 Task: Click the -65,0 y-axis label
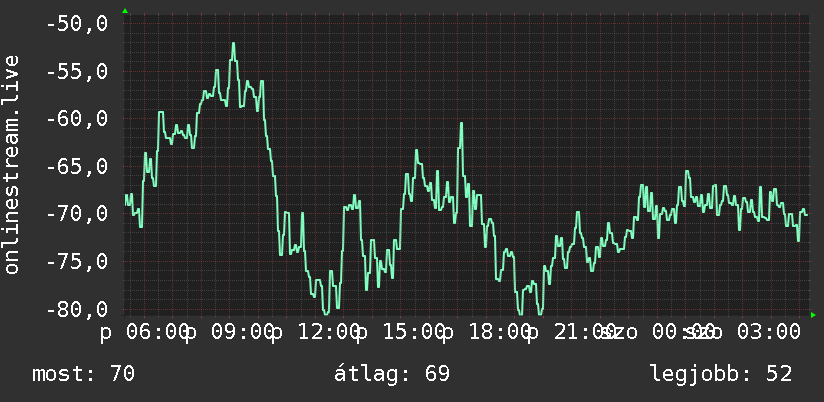click(77, 167)
